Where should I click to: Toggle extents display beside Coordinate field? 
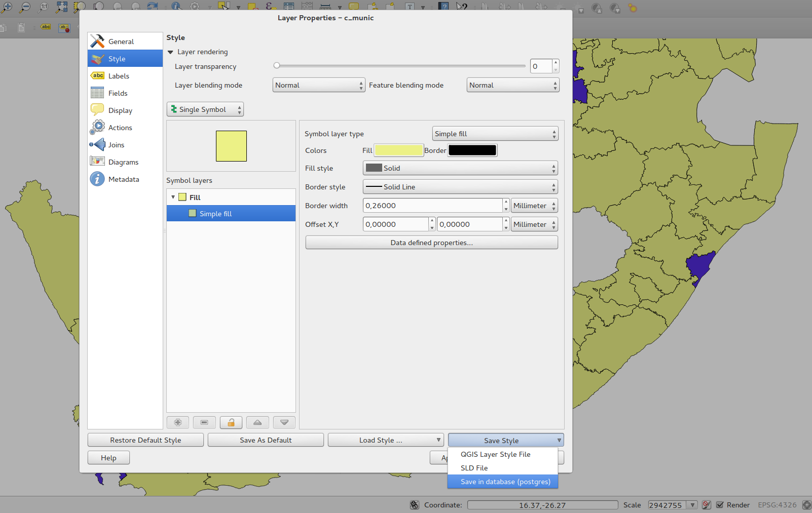pos(415,505)
